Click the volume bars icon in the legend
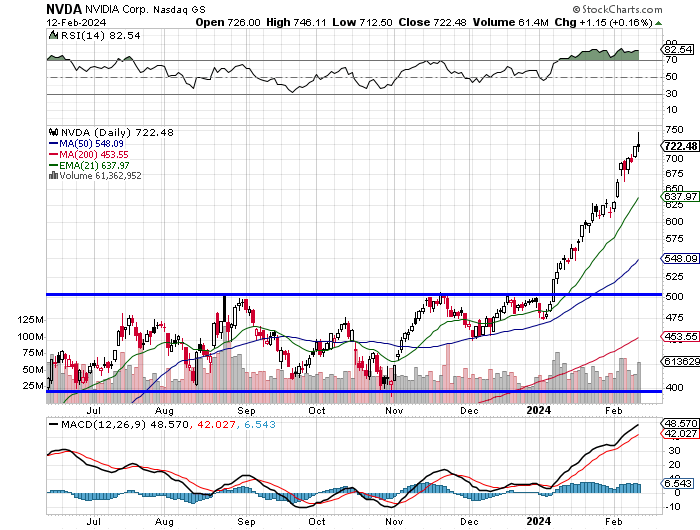Screen dimensions: 700x530 click(53, 175)
